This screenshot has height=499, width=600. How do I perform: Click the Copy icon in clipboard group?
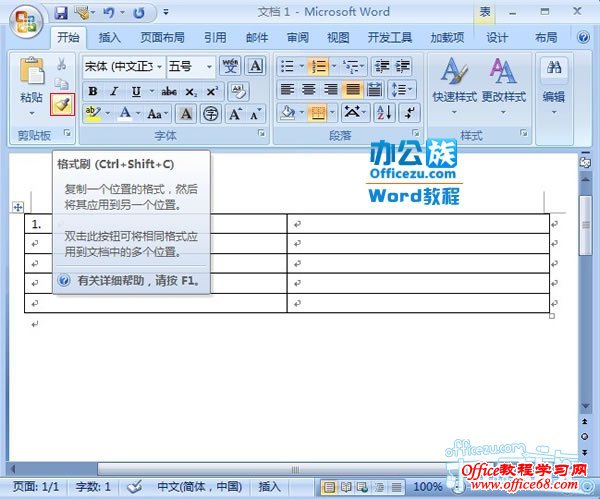point(61,83)
